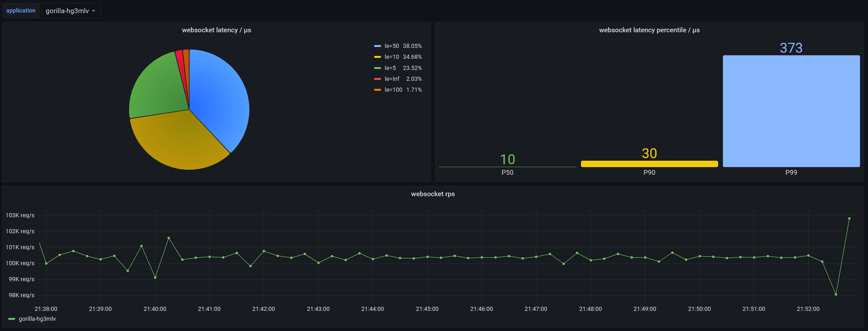868x331 pixels.
Task: Click the le=5 legend color swatch
Action: [x=377, y=68]
